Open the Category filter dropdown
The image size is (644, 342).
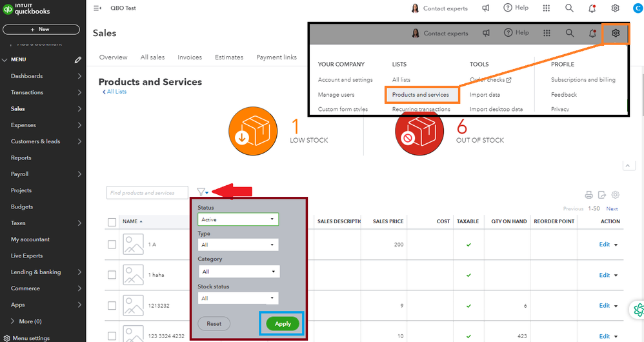pyautogui.click(x=239, y=272)
